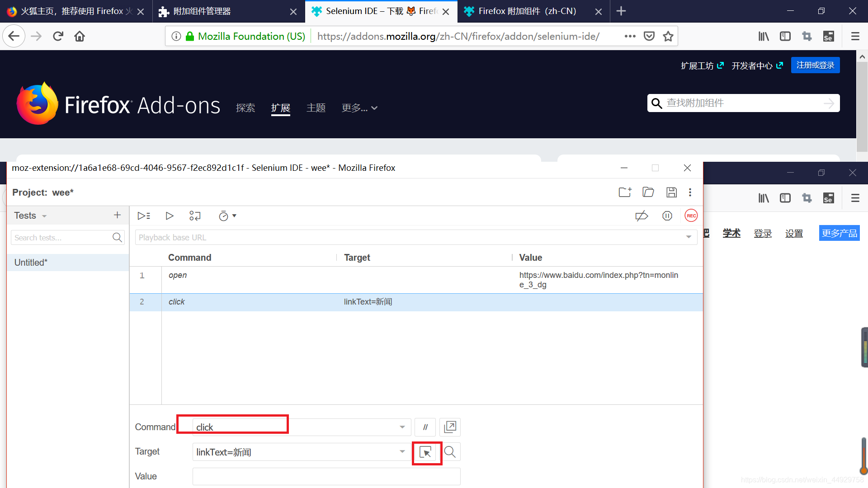The image size is (868, 488).
Task: Click the 探索 navigation item
Action: pos(245,108)
